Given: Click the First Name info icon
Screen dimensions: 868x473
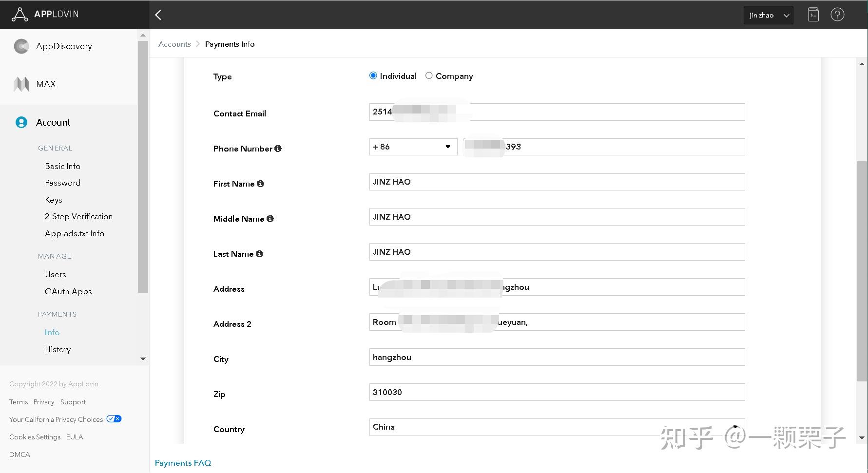Looking at the screenshot, I should [x=260, y=184].
